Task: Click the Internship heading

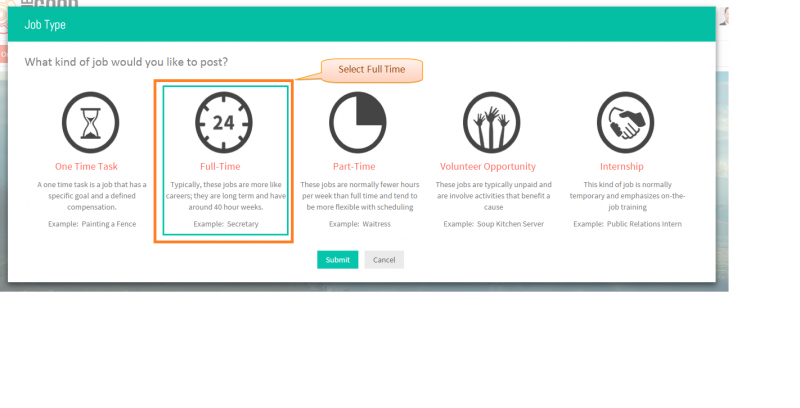Action: point(621,166)
